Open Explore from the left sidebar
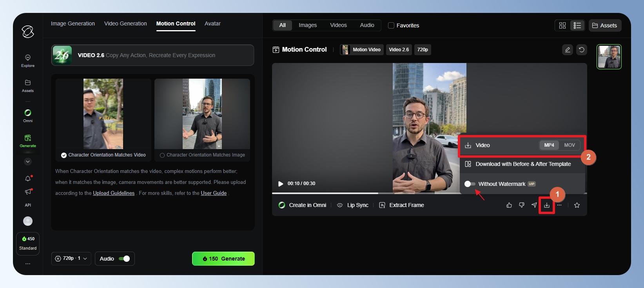 point(28,61)
